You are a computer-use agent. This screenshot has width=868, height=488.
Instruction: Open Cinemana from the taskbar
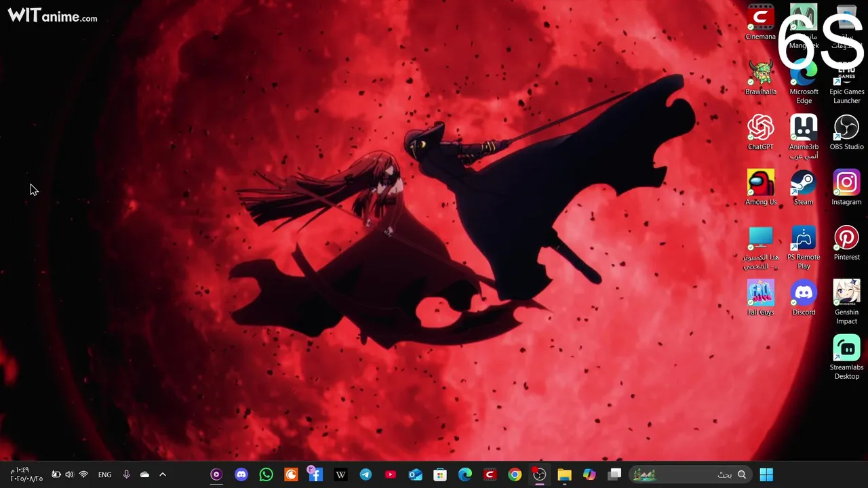click(x=490, y=474)
